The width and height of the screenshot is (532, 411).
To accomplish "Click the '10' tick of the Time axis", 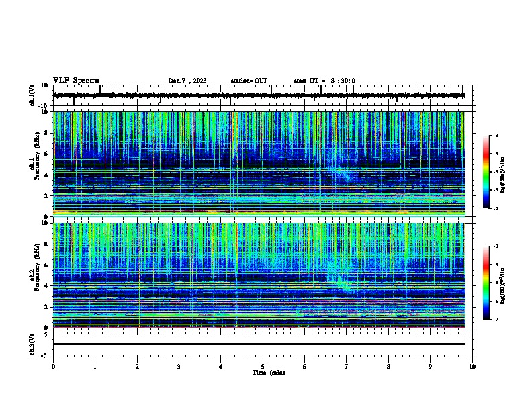I will coord(472,367).
